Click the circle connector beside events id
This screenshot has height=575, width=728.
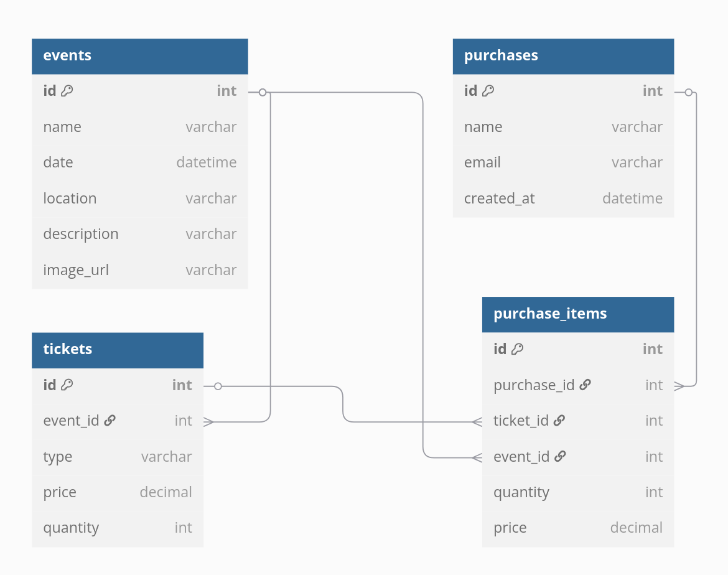point(263,92)
